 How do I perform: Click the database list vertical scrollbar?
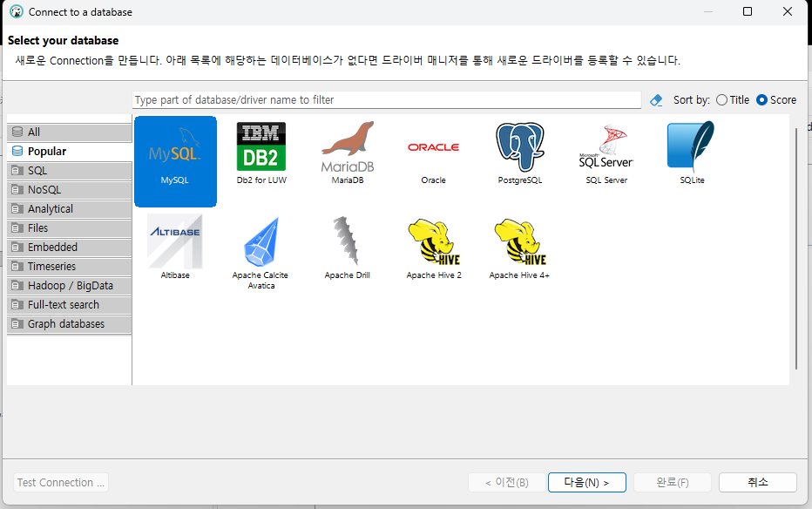796,248
